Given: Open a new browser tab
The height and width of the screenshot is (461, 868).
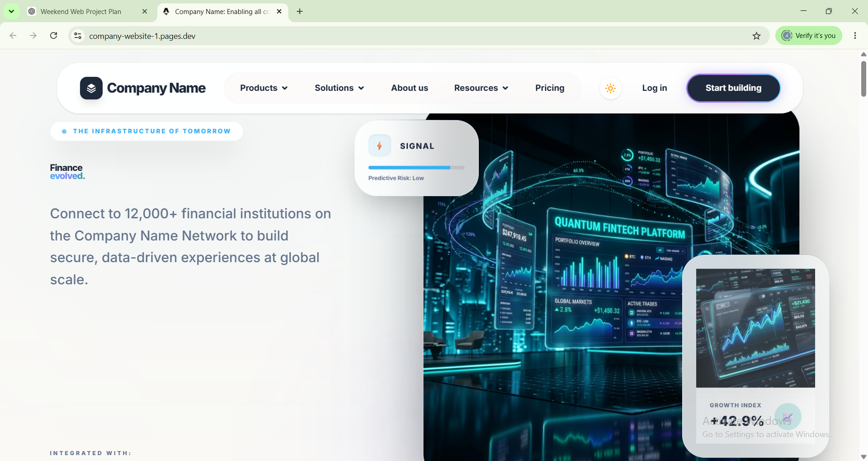Looking at the screenshot, I should (300, 11).
